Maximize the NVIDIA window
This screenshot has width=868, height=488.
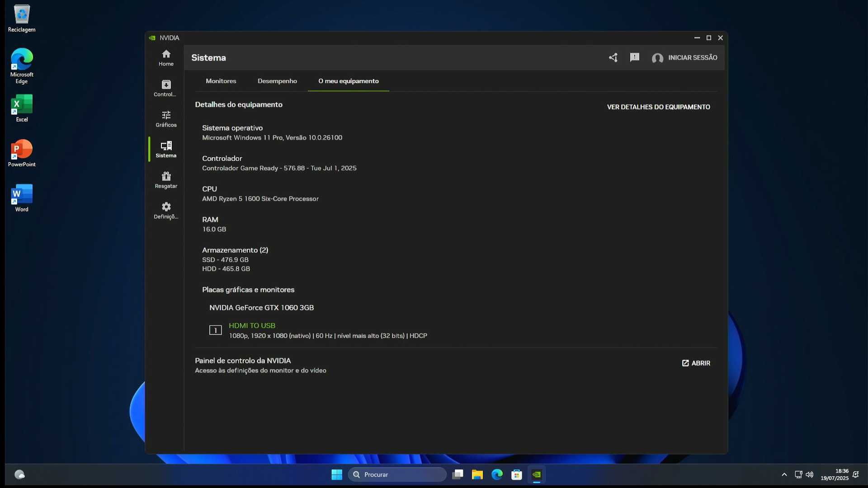click(708, 38)
